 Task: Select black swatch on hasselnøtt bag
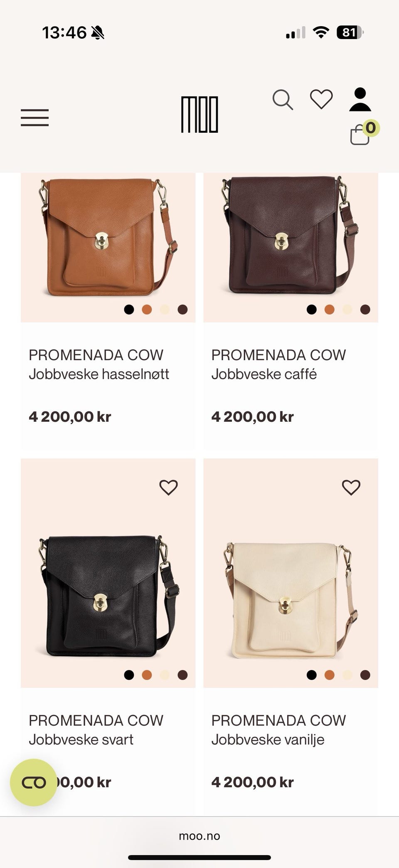[x=129, y=309]
